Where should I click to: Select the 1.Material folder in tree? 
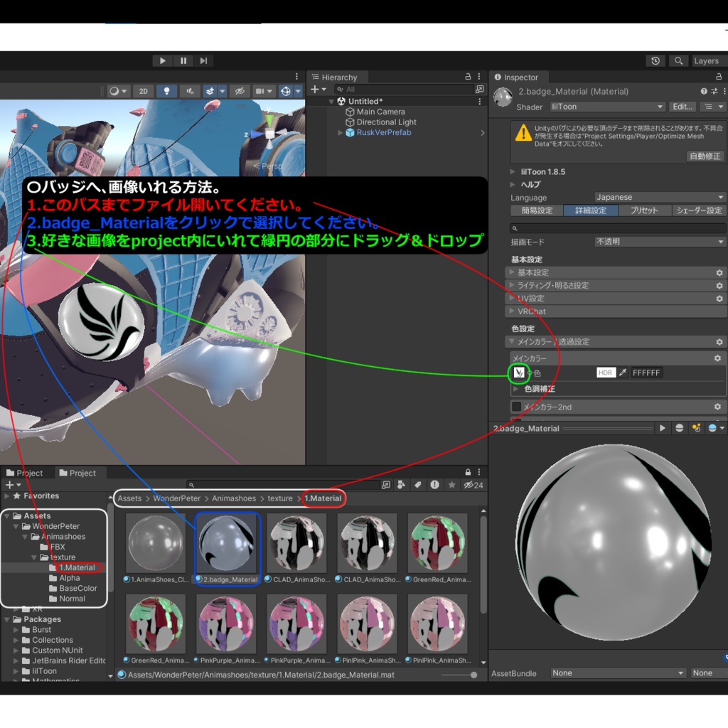[x=72, y=567]
